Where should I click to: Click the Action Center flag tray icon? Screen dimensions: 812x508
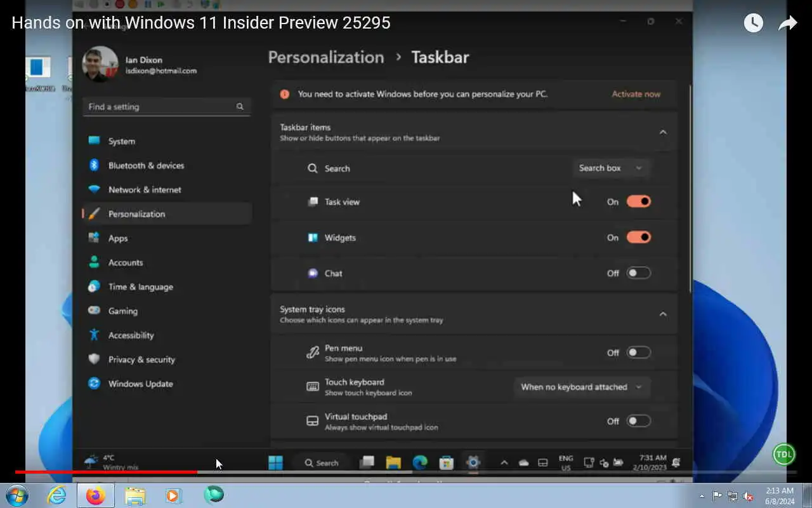coord(717,496)
